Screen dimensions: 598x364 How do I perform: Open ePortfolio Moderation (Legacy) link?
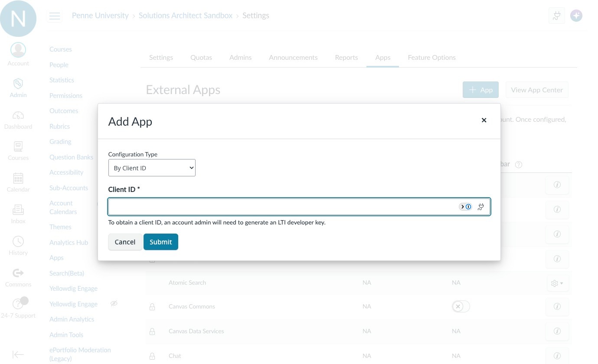(x=80, y=354)
